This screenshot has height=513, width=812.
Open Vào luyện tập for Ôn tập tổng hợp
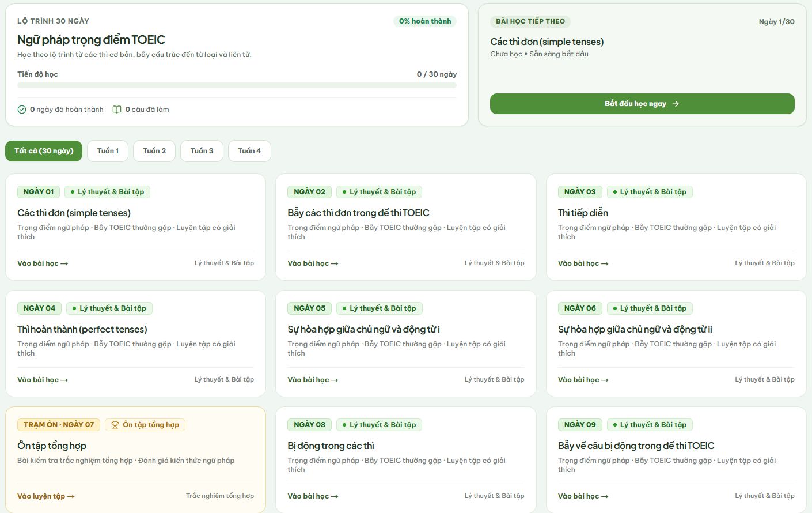[x=46, y=496]
